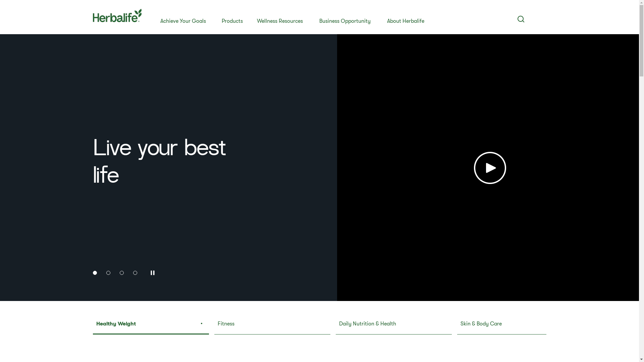Open the Business Opportunity dropdown
This screenshot has width=644, height=362.
click(x=345, y=21)
